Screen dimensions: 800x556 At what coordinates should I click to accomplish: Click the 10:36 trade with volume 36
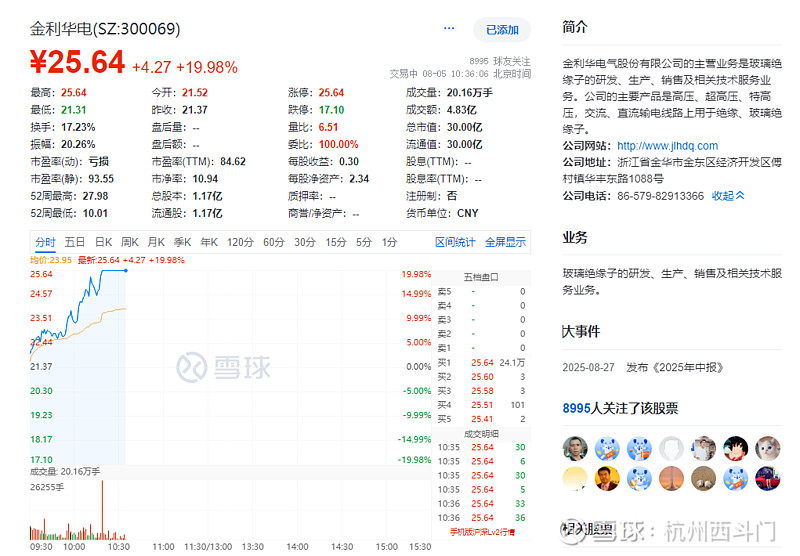481,518
